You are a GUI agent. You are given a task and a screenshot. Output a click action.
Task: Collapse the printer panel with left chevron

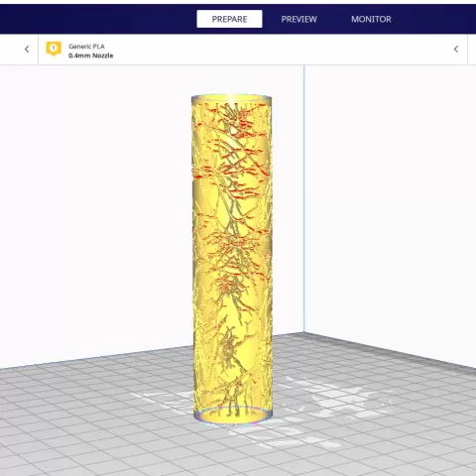tap(27, 50)
